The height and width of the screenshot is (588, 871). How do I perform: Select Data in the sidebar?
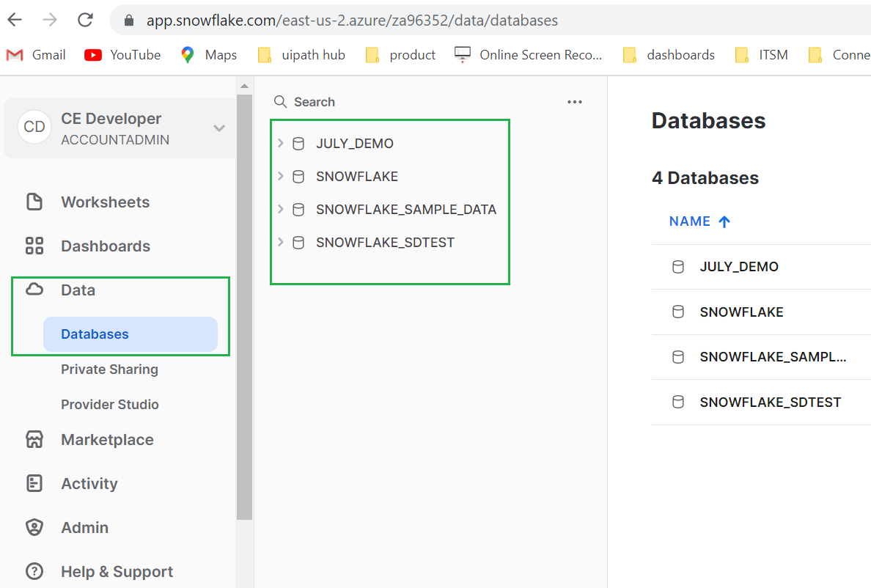coord(78,290)
